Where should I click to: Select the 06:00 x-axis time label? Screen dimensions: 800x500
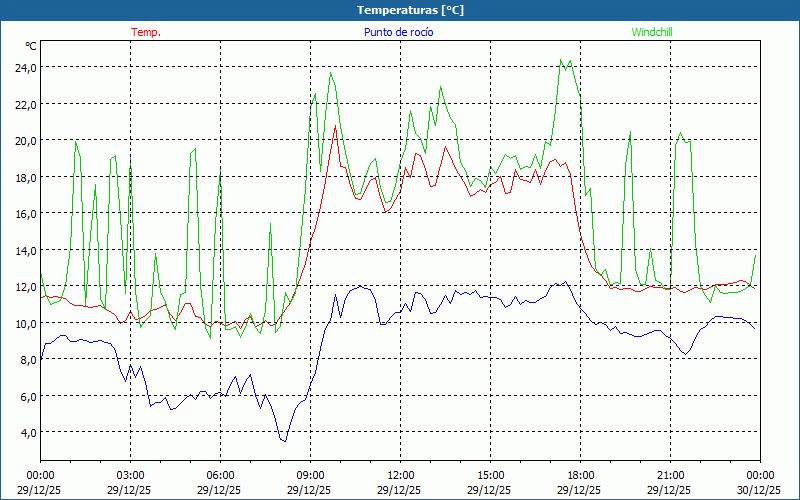(220, 475)
